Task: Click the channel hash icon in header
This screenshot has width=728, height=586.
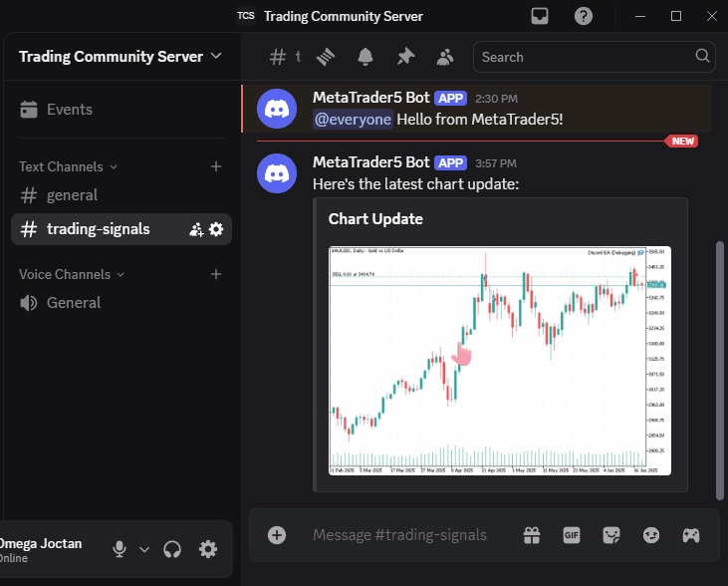Action: pyautogui.click(x=277, y=57)
